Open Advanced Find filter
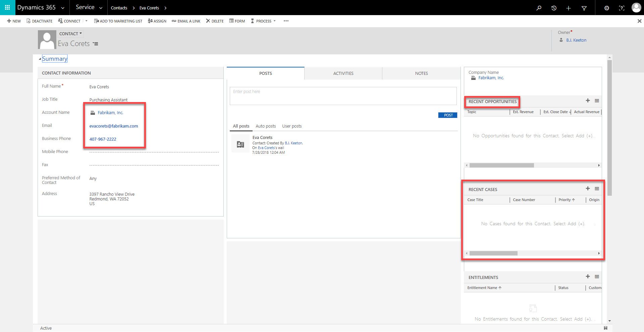 pyautogui.click(x=584, y=7)
